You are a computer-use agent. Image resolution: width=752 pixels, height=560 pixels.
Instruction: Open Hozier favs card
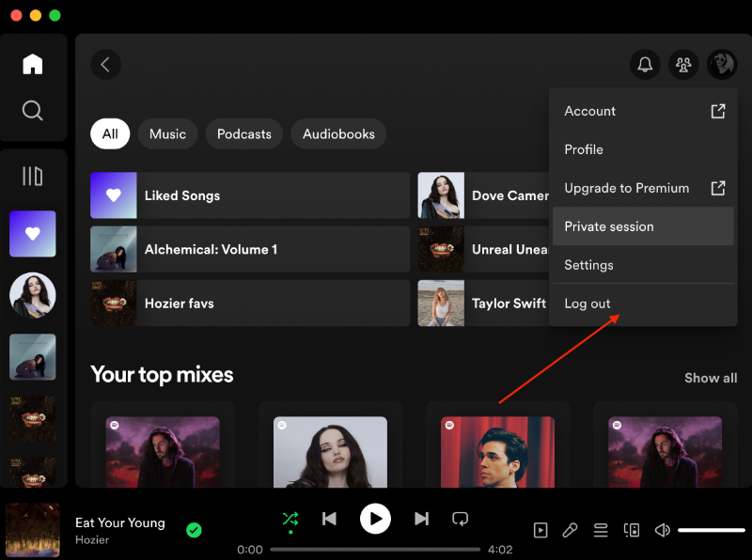(250, 303)
